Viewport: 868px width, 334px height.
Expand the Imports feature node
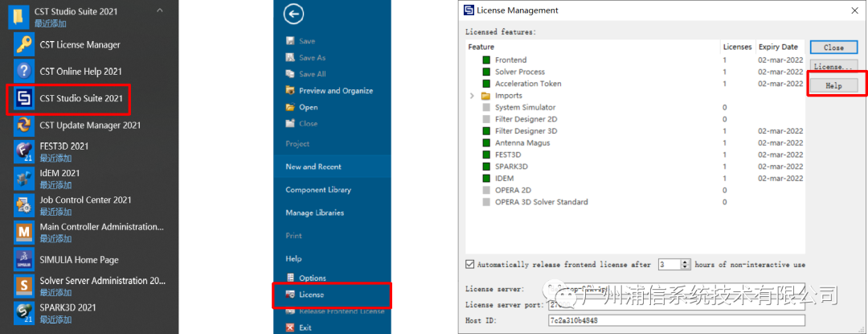coord(473,95)
